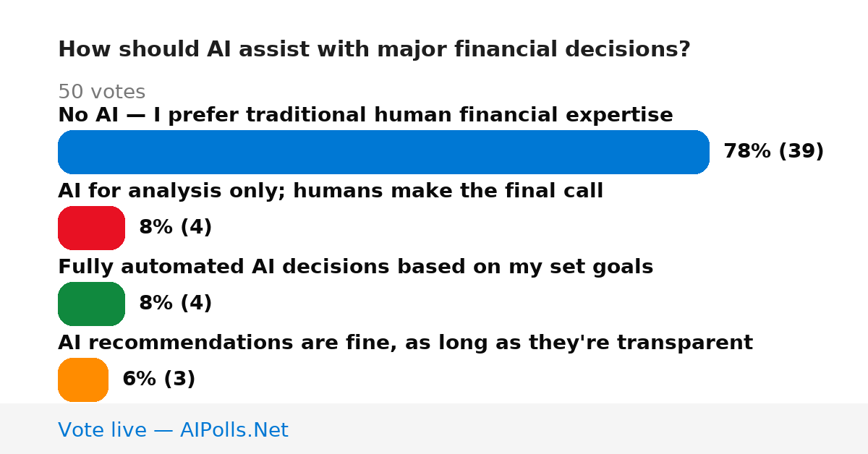Click the 6% (3) result label

[x=158, y=380]
